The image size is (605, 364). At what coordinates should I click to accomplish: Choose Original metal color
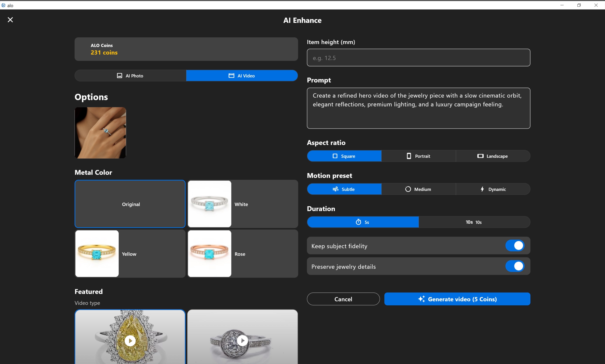click(130, 204)
